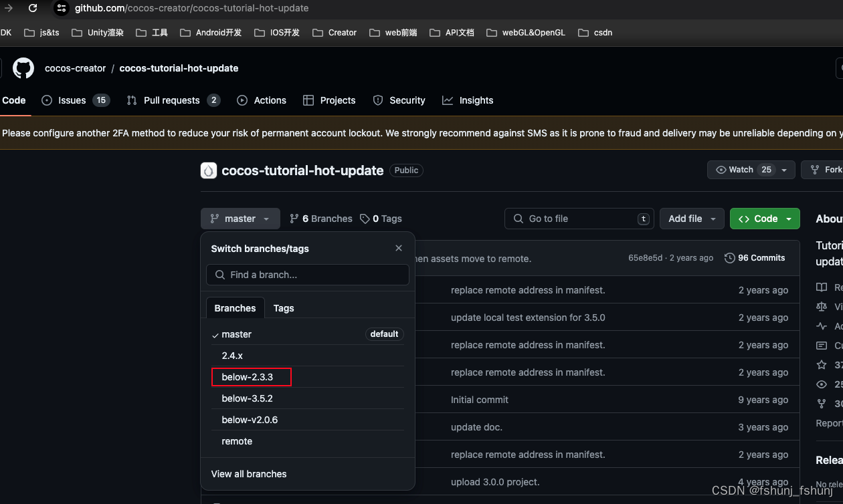Viewport: 843px width, 504px height.
Task: Click the custom properties icon in sidebar
Action: pyautogui.click(x=822, y=346)
